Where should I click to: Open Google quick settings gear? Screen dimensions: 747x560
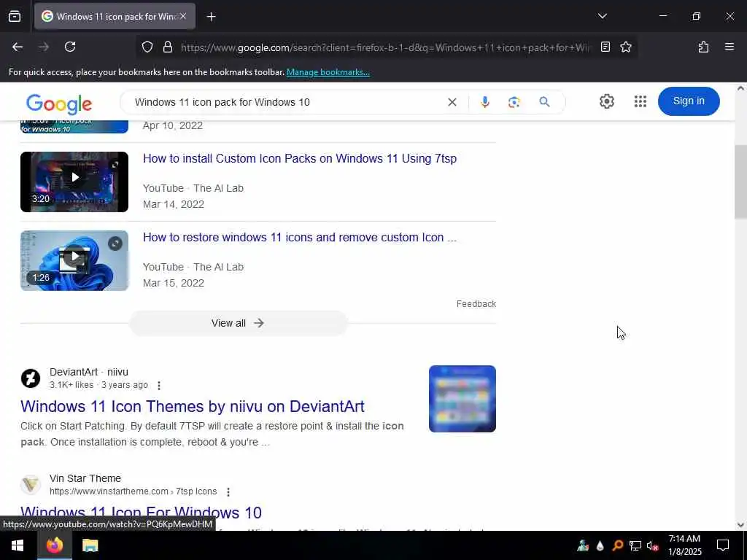click(606, 101)
